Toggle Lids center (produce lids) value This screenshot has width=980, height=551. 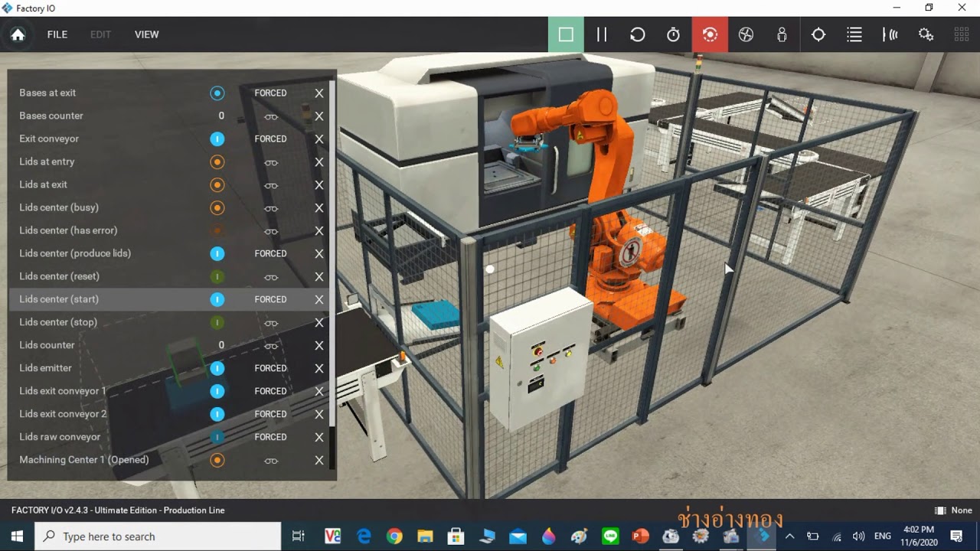pyautogui.click(x=217, y=253)
